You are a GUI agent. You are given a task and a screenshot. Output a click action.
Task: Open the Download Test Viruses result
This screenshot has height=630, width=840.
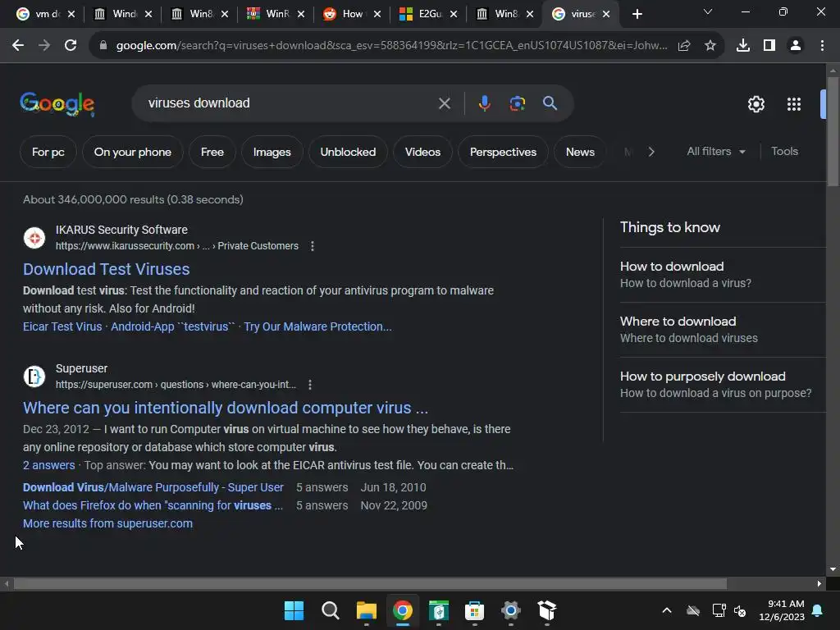pos(106,269)
